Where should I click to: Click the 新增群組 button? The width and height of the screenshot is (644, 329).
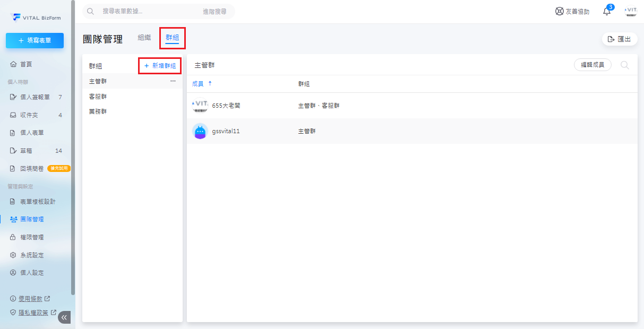point(160,66)
